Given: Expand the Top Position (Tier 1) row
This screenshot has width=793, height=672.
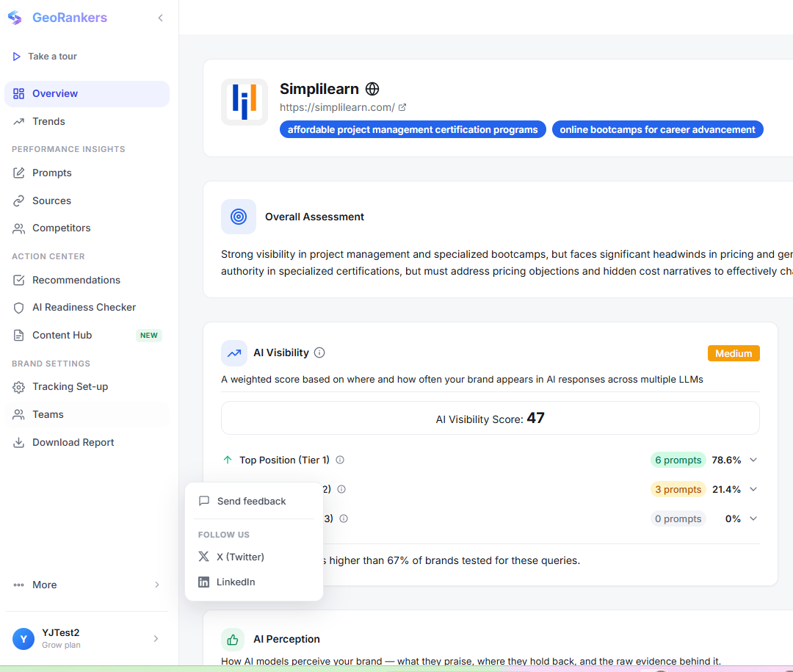Looking at the screenshot, I should (x=753, y=460).
